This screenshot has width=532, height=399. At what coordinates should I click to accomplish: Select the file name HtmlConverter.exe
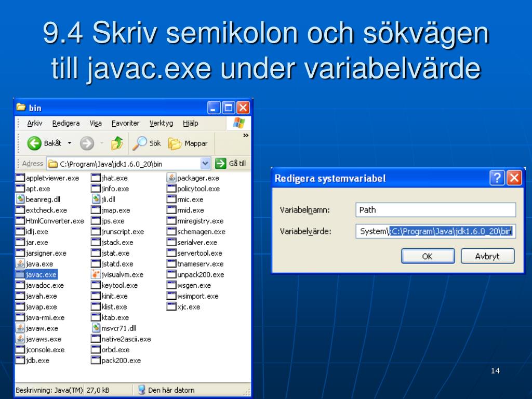pyautogui.click(x=55, y=221)
